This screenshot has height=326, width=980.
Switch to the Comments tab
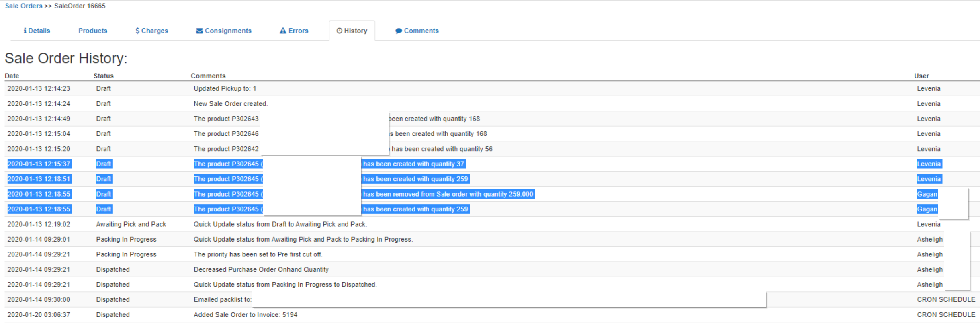click(421, 31)
